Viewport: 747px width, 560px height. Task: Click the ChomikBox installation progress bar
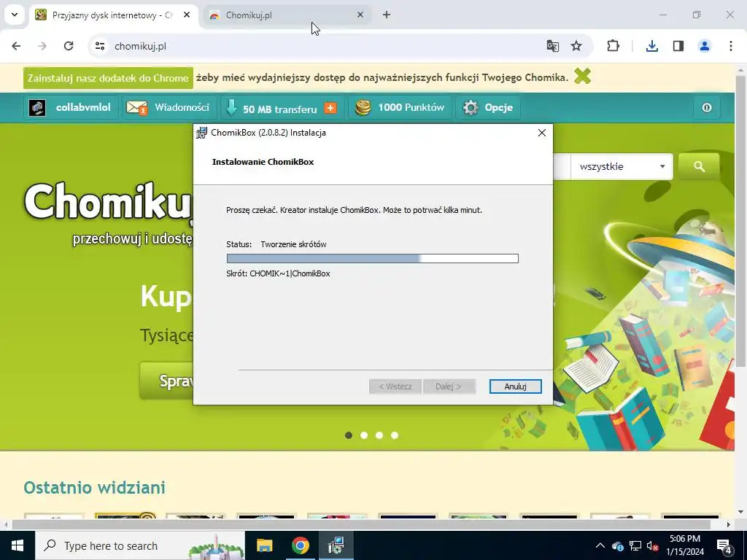pos(372,259)
